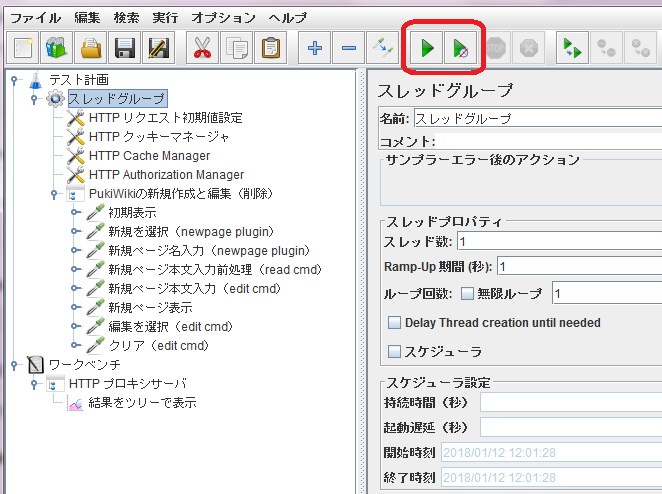Viewport: 662px width, 494px height.
Task: Click the plus Expand All icon
Action: tap(315, 47)
